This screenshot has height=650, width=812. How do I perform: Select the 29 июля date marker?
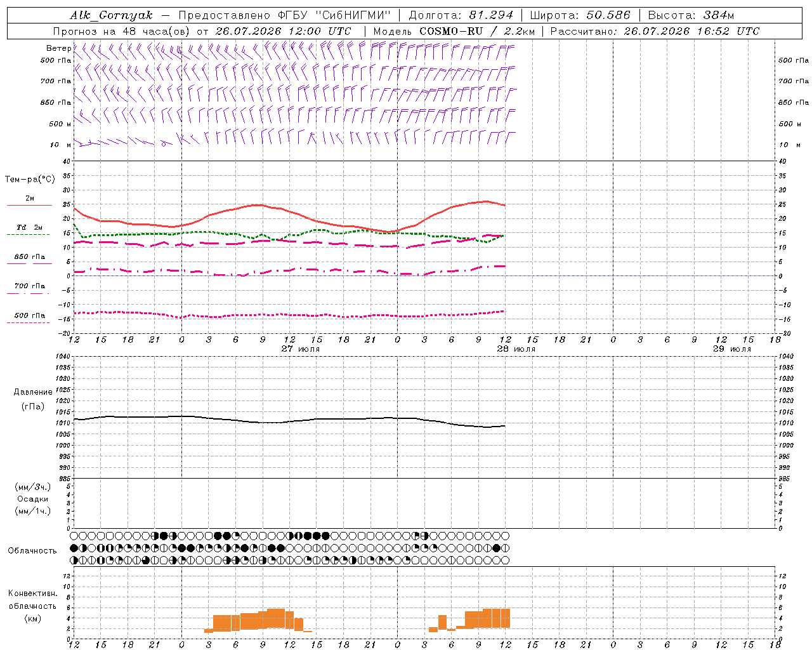pyautogui.click(x=732, y=349)
